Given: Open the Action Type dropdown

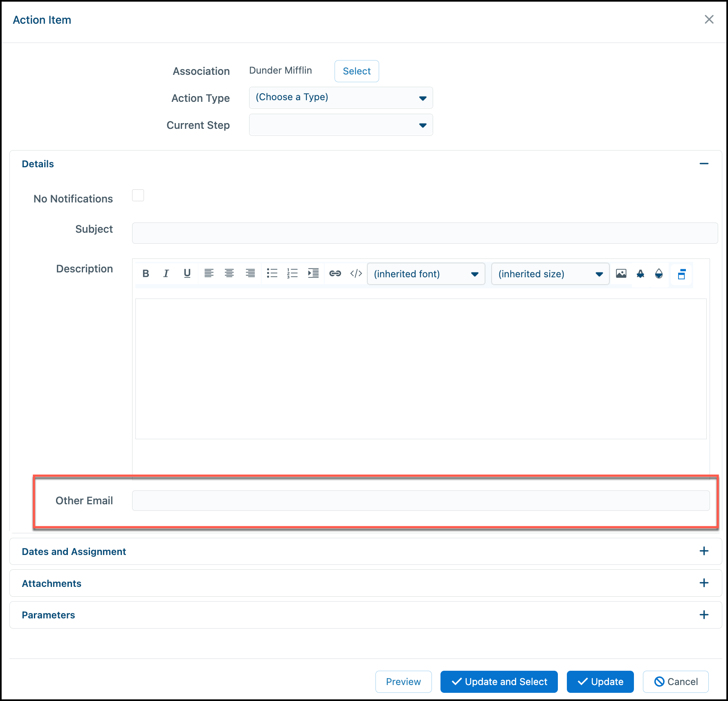Looking at the screenshot, I should pyautogui.click(x=341, y=98).
